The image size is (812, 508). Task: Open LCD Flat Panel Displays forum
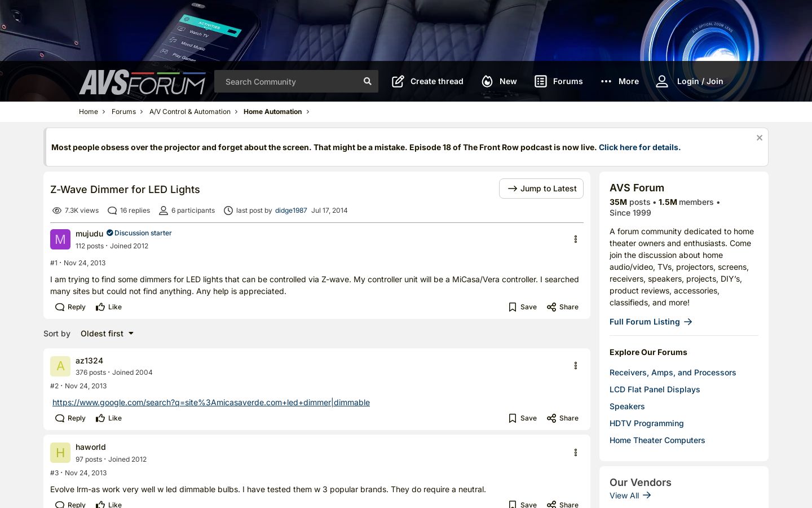point(655,389)
